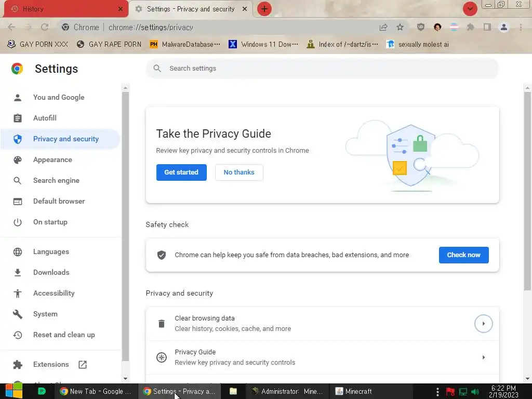Open a new tab with plus button
This screenshot has width=532, height=399.
(x=264, y=9)
